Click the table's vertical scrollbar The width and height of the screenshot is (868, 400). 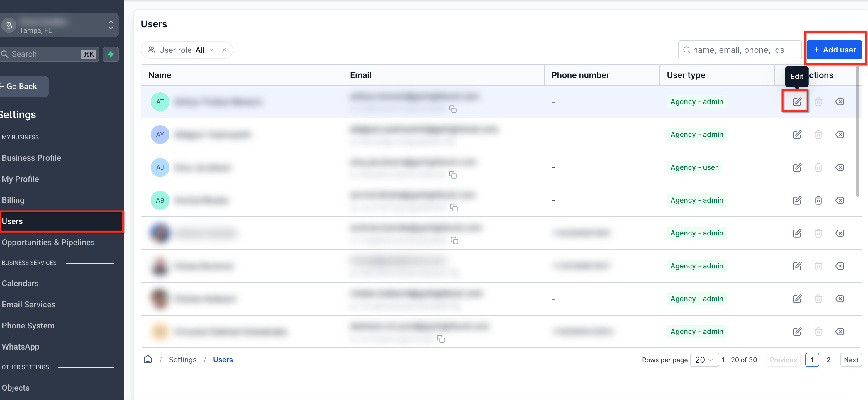point(857,131)
